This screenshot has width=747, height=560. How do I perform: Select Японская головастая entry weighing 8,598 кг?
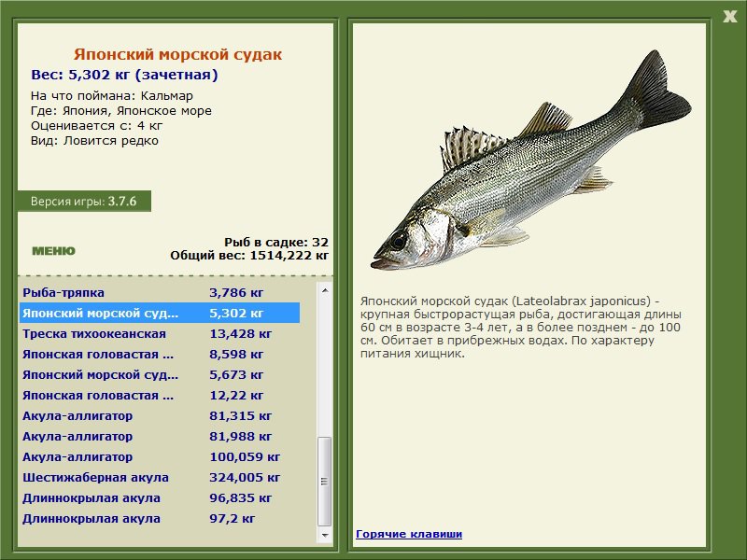click(x=159, y=355)
